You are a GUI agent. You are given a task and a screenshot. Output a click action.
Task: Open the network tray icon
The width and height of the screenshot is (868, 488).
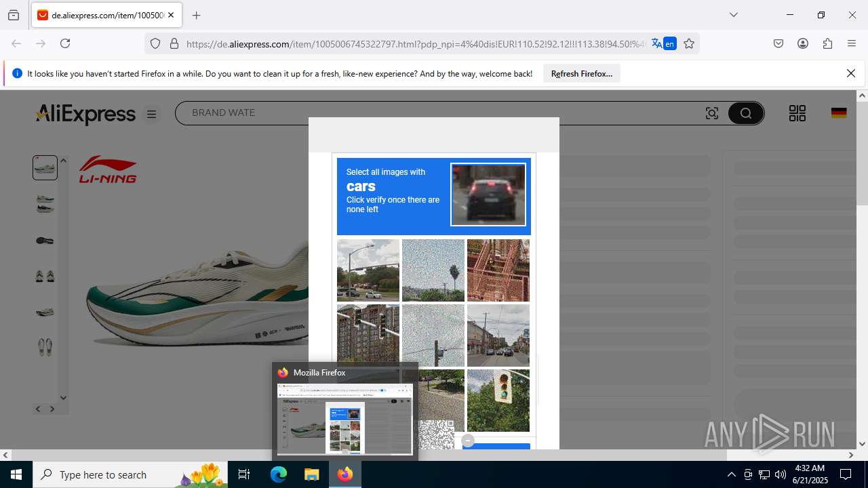point(764,474)
